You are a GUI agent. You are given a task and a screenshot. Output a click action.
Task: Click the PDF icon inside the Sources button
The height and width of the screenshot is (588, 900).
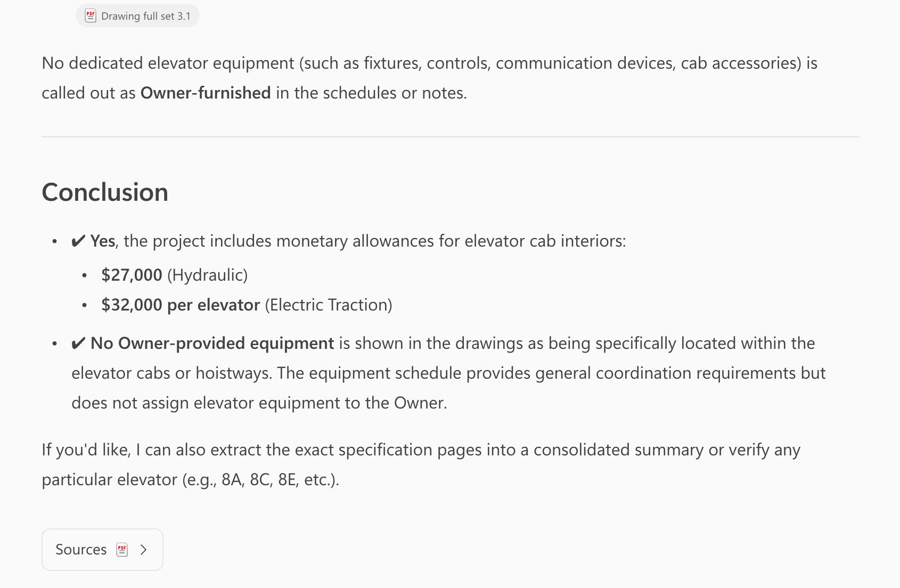(122, 550)
